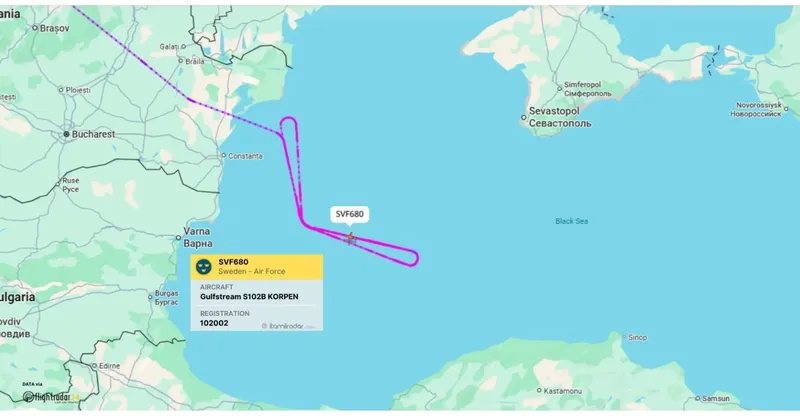The height and width of the screenshot is (416, 800).
Task: Click the Swedish Air Force round emblem
Action: point(204,266)
